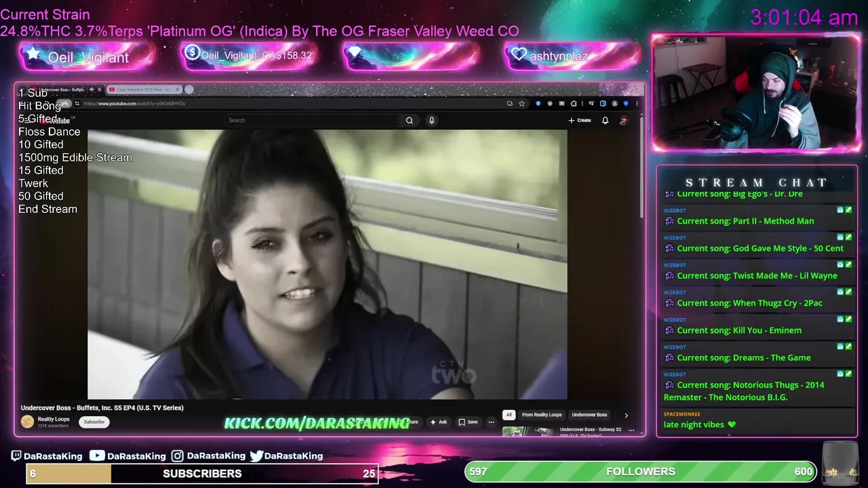Open Reality Loops channel avatar

(x=27, y=422)
